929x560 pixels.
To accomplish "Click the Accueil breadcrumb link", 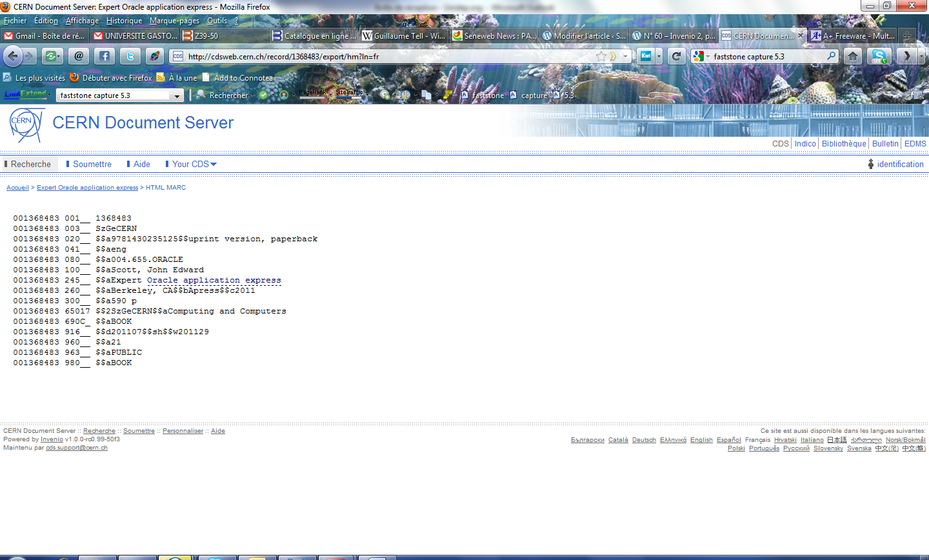I will point(17,188).
